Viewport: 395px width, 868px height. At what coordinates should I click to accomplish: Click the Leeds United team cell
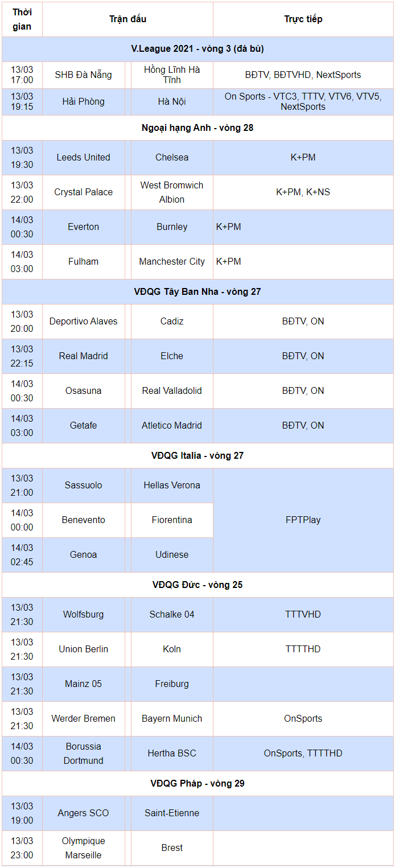(x=83, y=158)
